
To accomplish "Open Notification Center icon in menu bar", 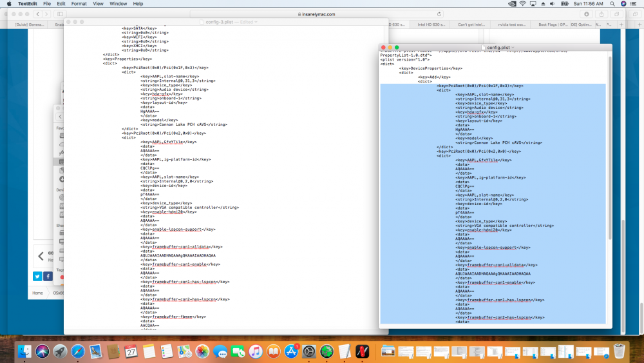I will tap(633, 4).
